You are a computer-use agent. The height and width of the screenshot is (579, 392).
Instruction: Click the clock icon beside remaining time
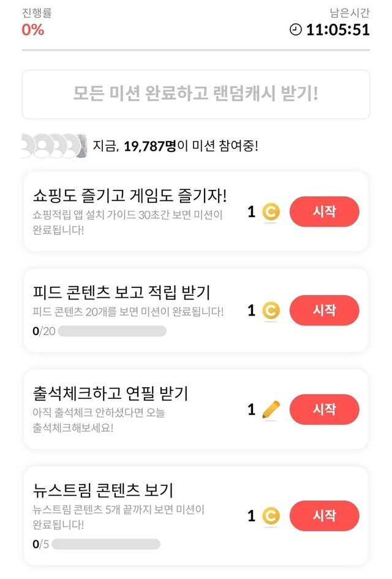296,29
